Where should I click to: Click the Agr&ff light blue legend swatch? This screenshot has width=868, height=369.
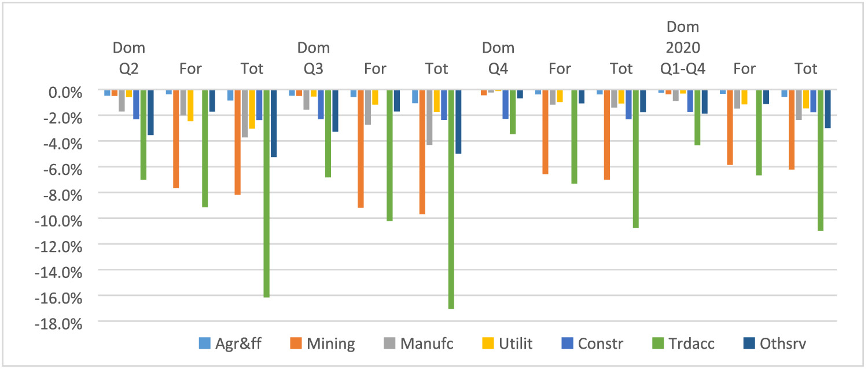pyautogui.click(x=204, y=344)
